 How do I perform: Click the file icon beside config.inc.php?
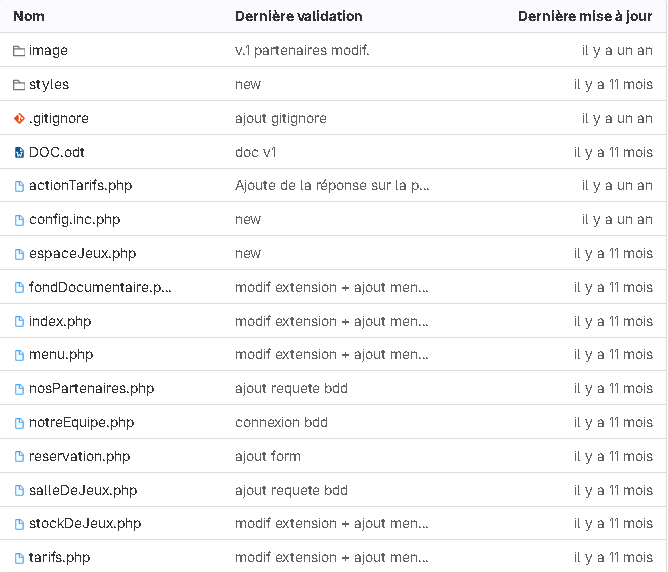(19, 220)
